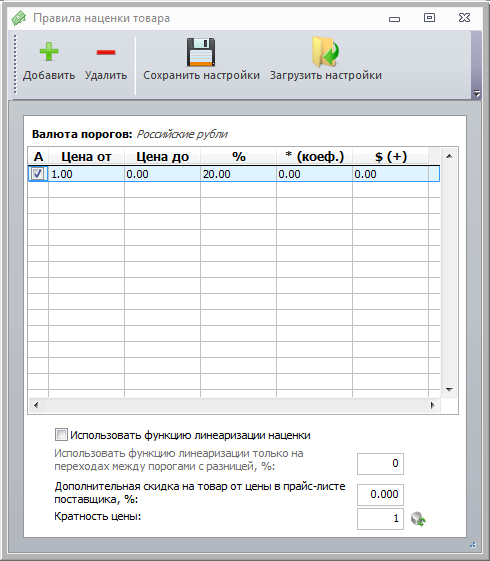This screenshot has width=490, height=561.
Task: Select the коеф. cell in the first row
Action: (314, 174)
